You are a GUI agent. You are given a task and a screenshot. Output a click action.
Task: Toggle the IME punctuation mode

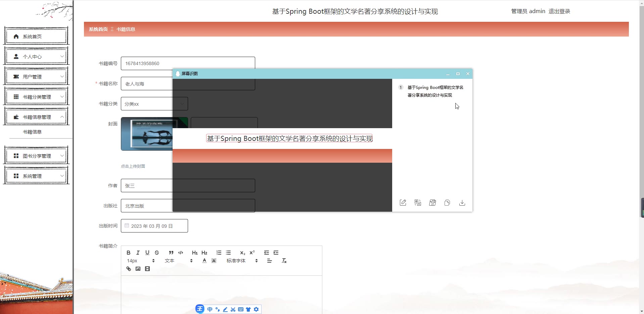tap(218, 309)
